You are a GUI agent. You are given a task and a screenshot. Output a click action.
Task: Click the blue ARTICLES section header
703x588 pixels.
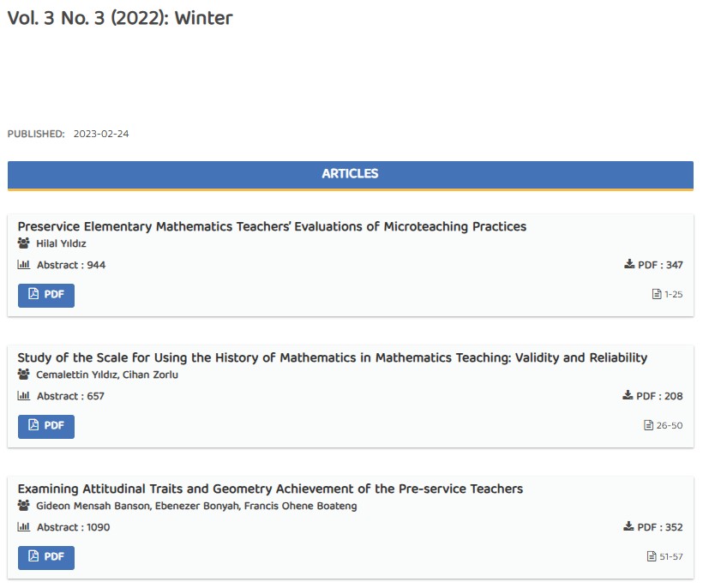350,174
